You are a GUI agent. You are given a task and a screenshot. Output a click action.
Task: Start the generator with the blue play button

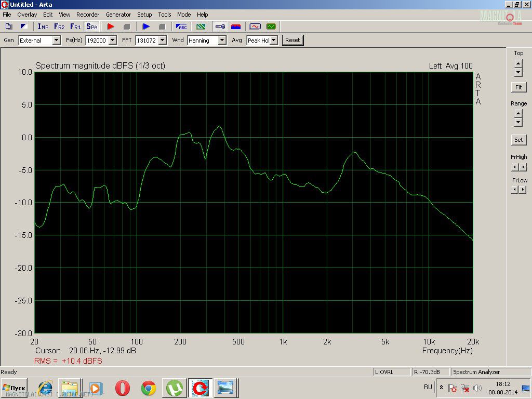146,26
